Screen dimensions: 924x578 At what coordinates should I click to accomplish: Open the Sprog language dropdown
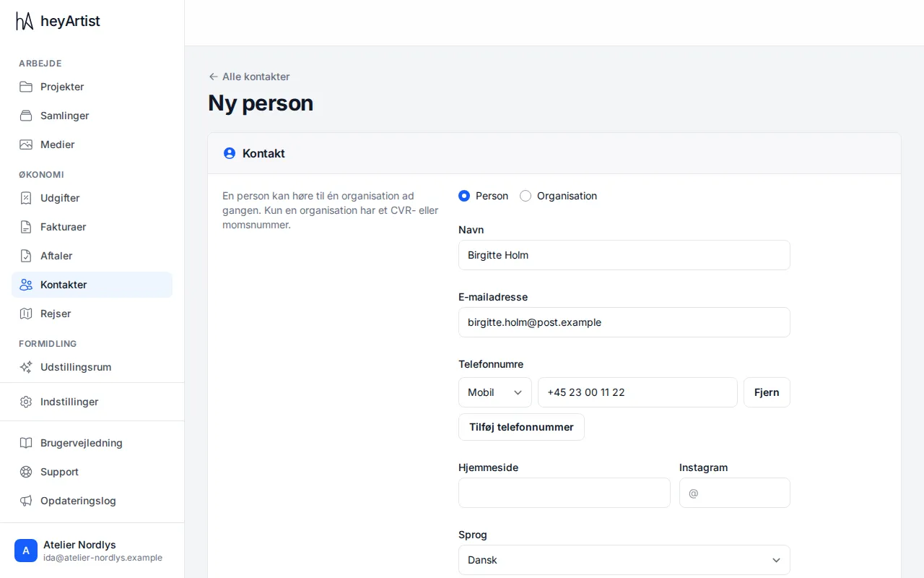[x=624, y=560]
